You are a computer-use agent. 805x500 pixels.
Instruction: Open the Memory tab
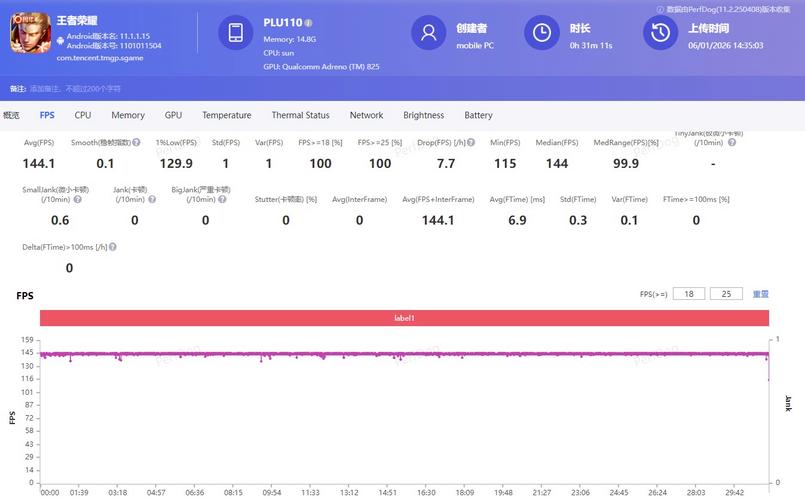click(128, 115)
